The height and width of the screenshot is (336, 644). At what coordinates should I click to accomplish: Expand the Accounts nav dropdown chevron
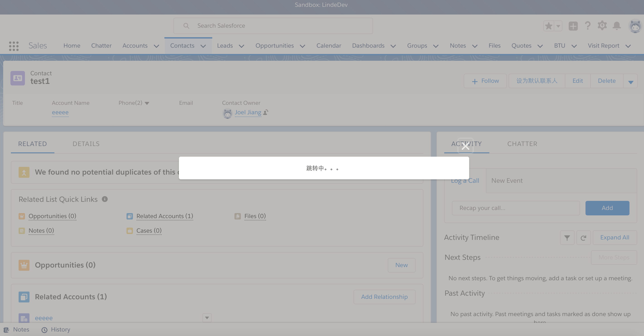pos(156,46)
